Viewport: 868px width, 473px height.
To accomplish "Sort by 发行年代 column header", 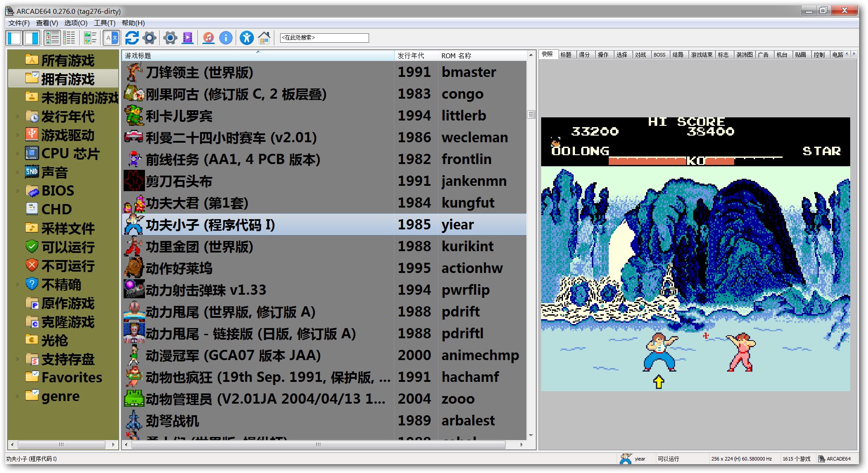I will point(410,56).
